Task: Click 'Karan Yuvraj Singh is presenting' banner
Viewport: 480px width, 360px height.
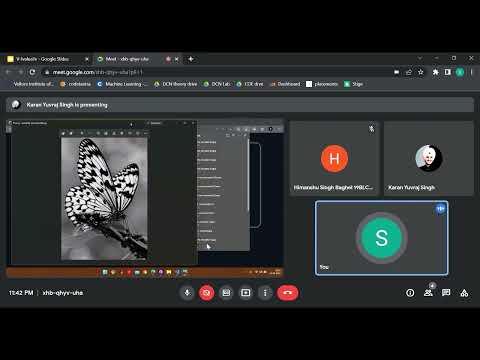Action: 240,105
